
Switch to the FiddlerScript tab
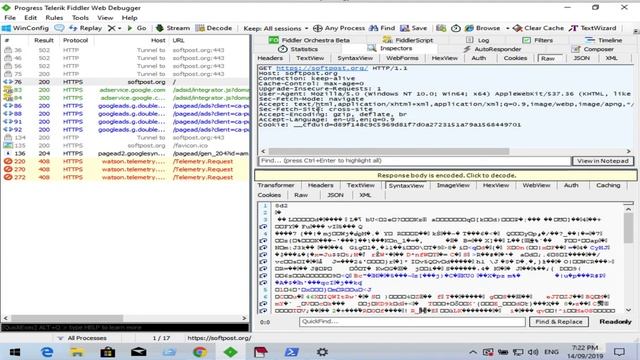click(x=407, y=40)
